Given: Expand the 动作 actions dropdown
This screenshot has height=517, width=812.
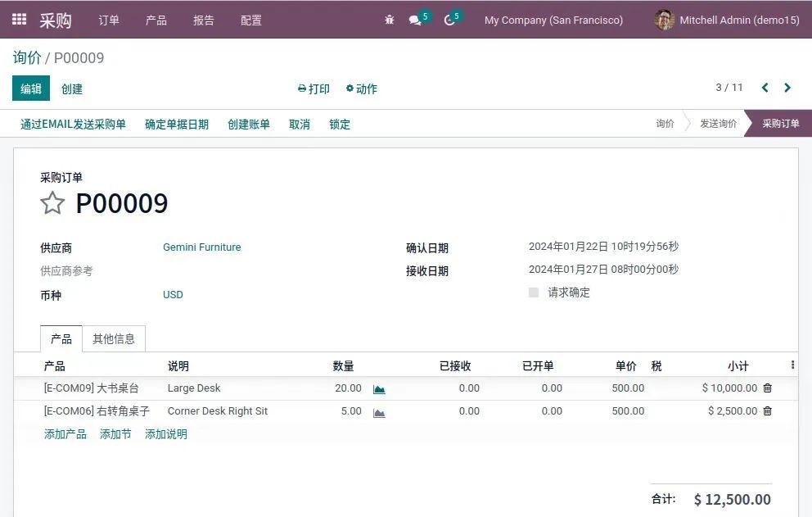Looking at the screenshot, I should pyautogui.click(x=362, y=88).
